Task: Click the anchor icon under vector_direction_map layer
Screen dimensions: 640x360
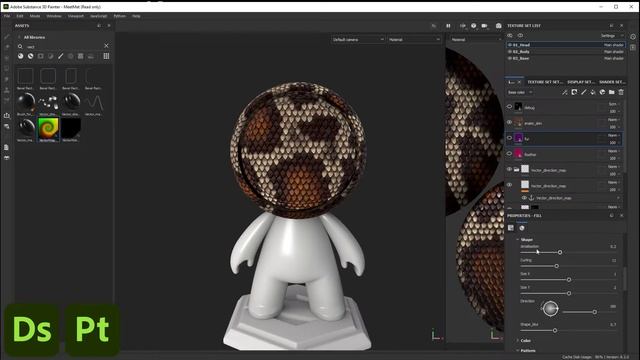Action: pos(531,198)
